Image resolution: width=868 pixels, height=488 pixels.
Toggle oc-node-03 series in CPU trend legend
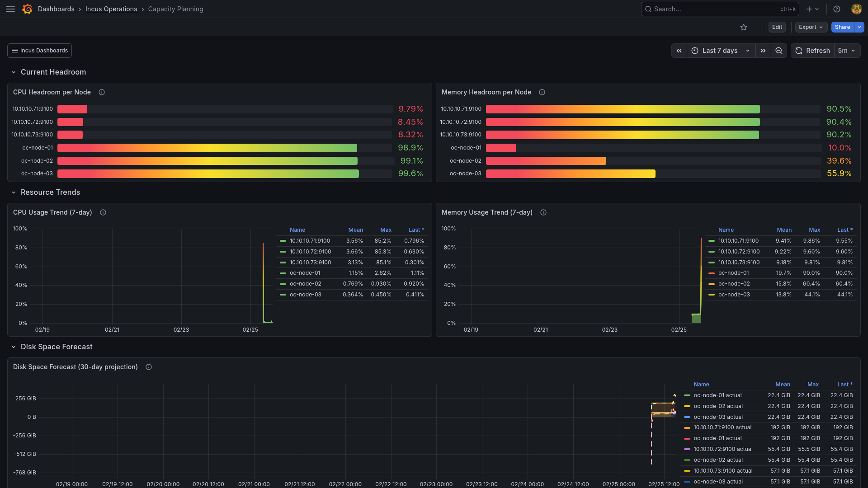[305, 295]
